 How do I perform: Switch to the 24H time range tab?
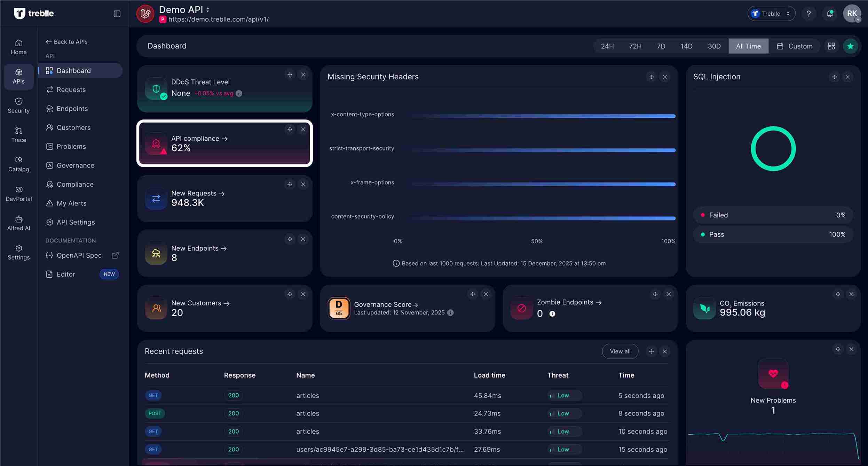607,46
